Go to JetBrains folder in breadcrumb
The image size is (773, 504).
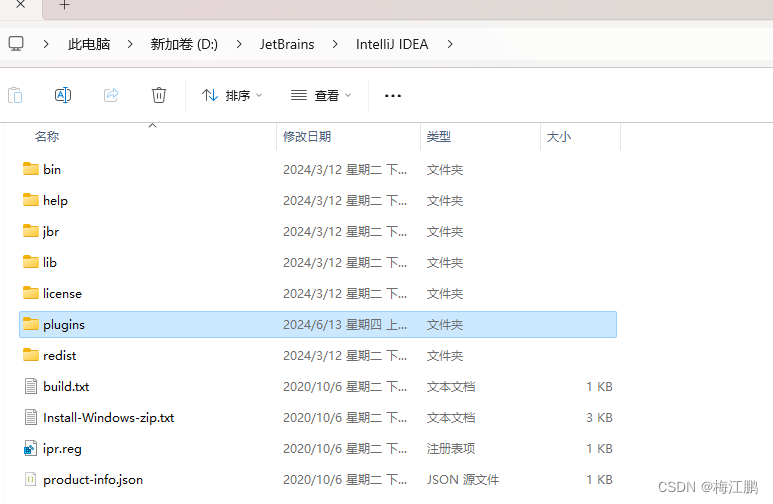(x=287, y=44)
